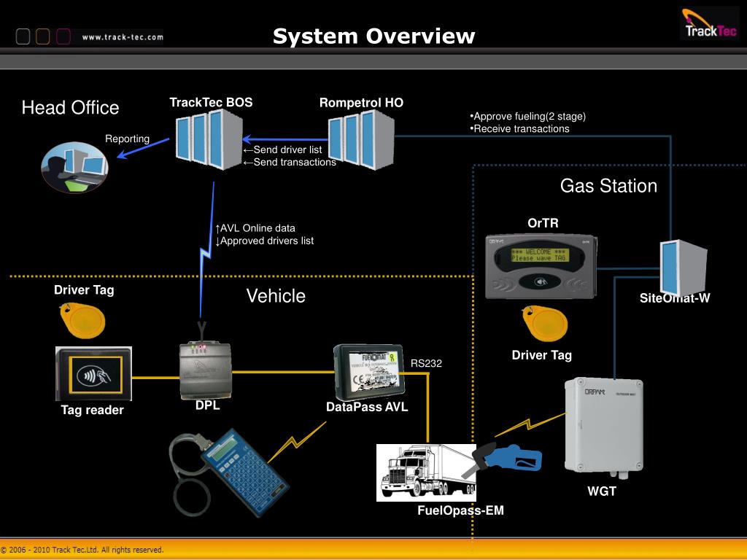The image size is (747, 560).
Task: Click the DataPass AVL label
Action: pyautogui.click(x=367, y=407)
